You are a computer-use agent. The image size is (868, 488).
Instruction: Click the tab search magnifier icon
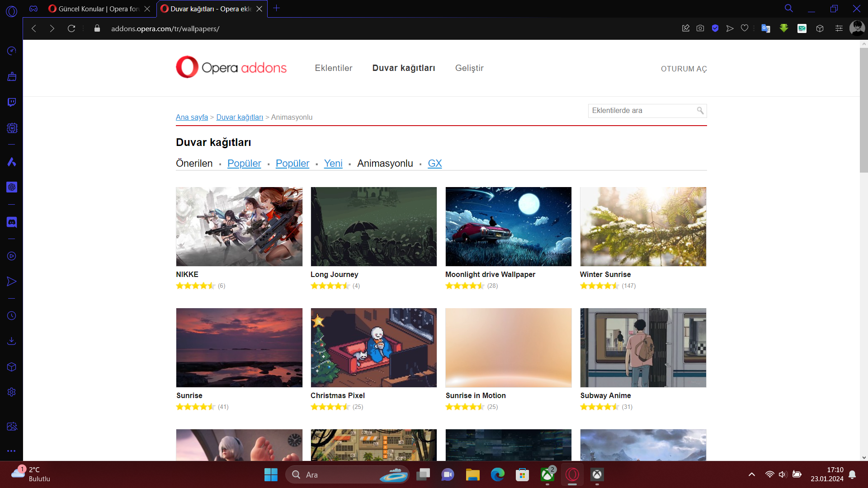click(x=789, y=9)
